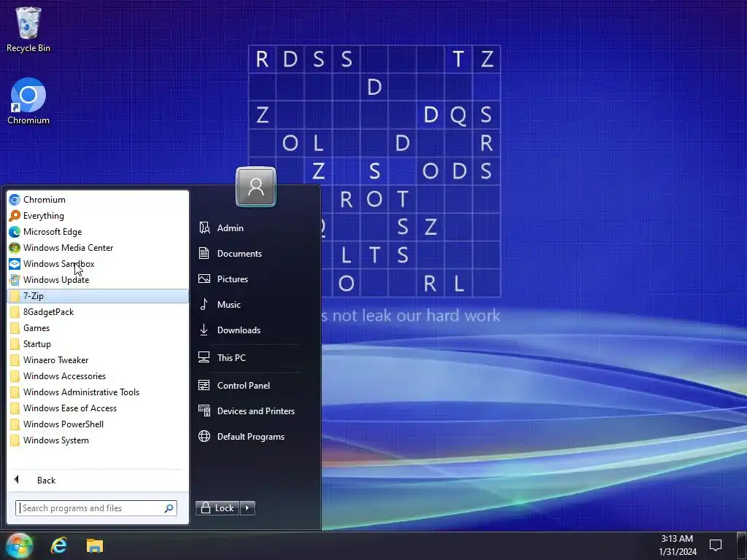The width and height of the screenshot is (747, 560).
Task: Open Microsoft Edge in Start menu
Action: 98,232
